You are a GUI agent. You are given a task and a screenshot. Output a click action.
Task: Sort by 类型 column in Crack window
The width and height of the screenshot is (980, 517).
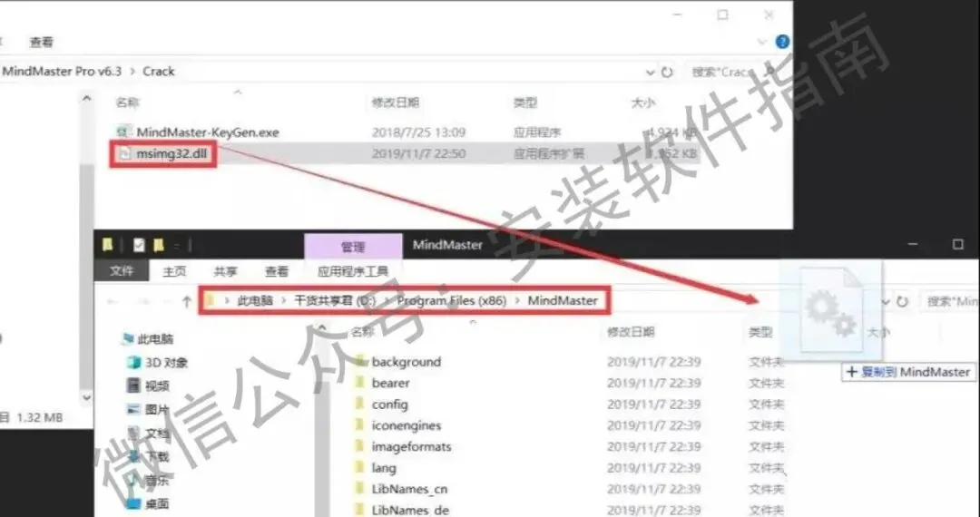point(525,102)
